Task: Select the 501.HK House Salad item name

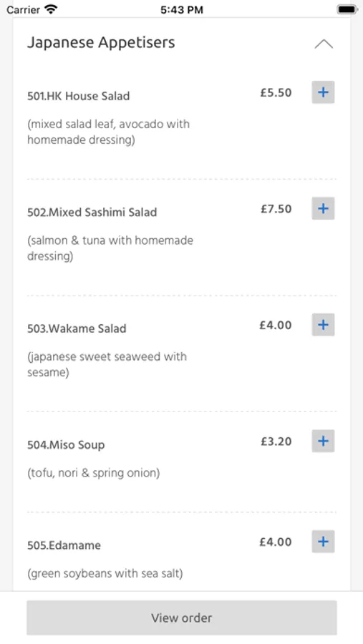Action: (79, 96)
